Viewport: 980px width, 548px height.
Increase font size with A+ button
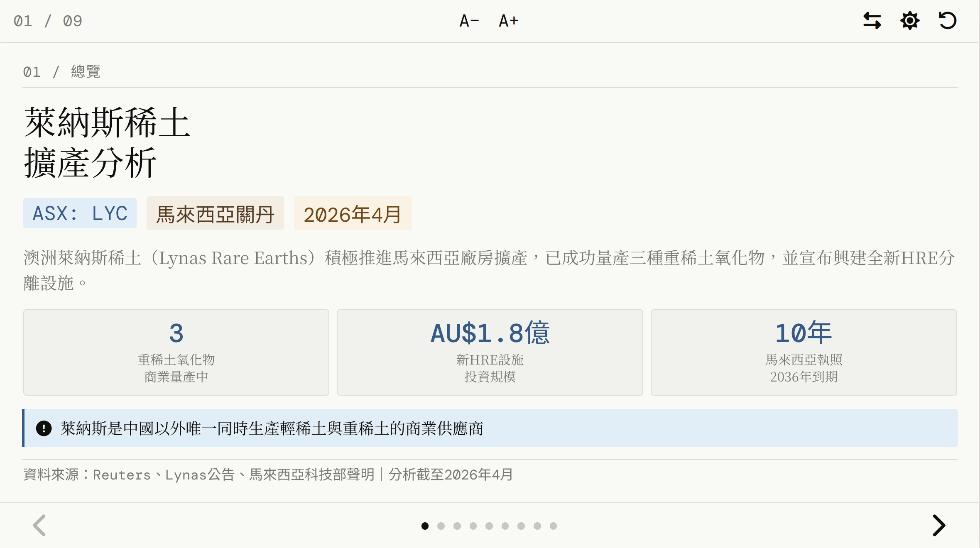(x=509, y=21)
